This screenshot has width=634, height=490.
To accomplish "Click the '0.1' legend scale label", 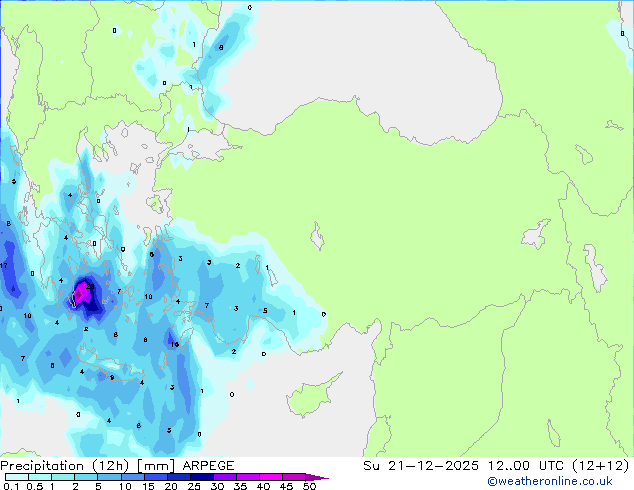I will coord(11,486).
